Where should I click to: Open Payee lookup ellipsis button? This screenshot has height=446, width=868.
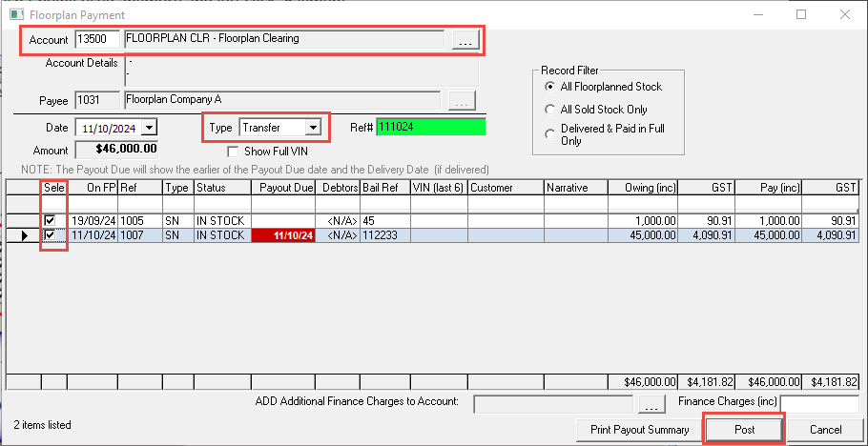click(x=463, y=100)
